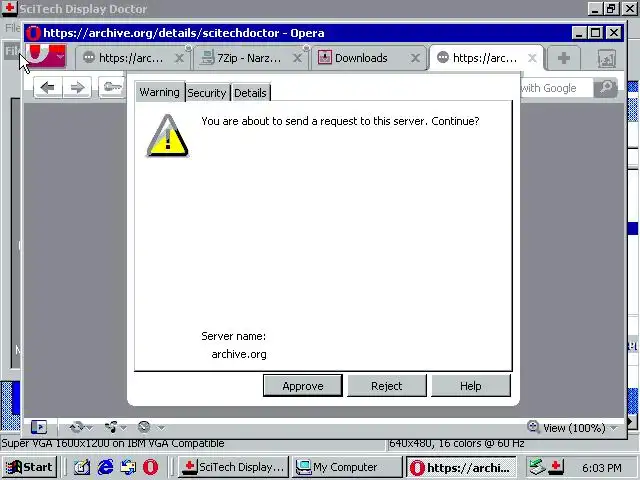Switch to Opera https://archi taskbar button
Image resolution: width=640 pixels, height=480 pixels.
461,467
